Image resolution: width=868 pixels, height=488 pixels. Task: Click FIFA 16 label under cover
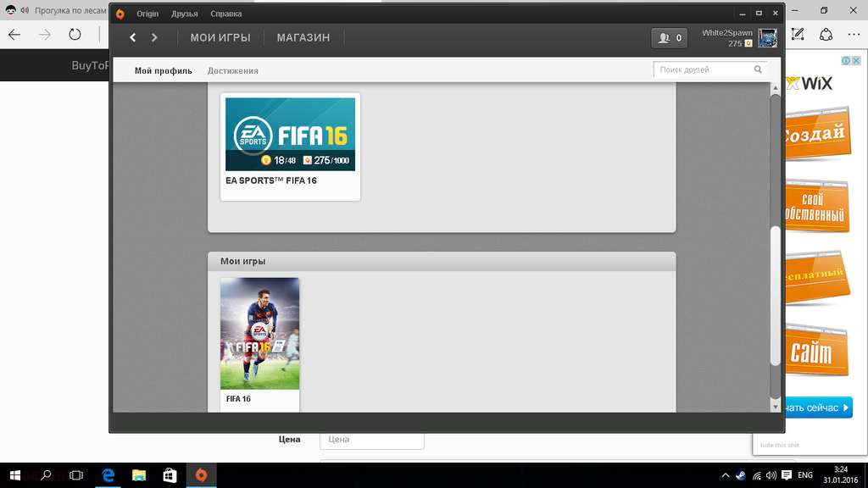pos(238,399)
